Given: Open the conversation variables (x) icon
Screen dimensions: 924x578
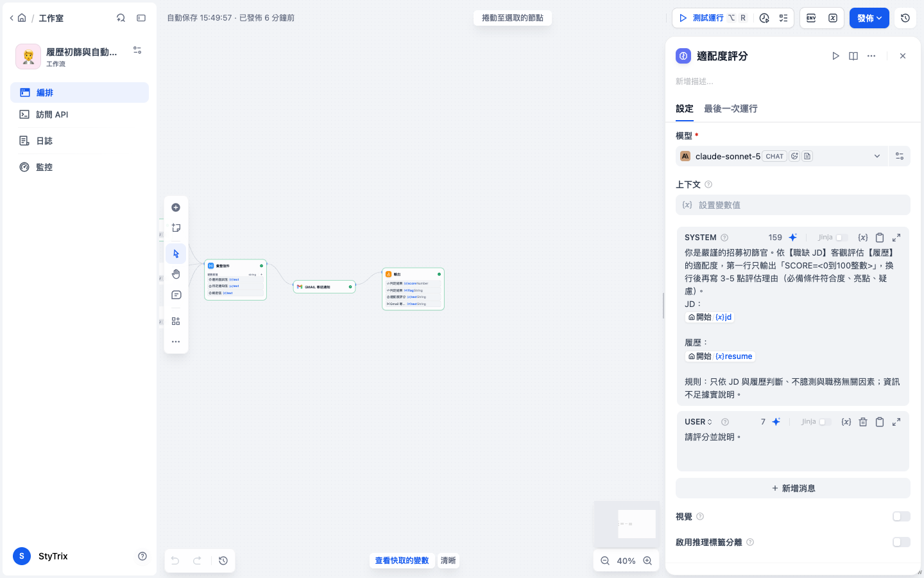Looking at the screenshot, I should [x=833, y=18].
